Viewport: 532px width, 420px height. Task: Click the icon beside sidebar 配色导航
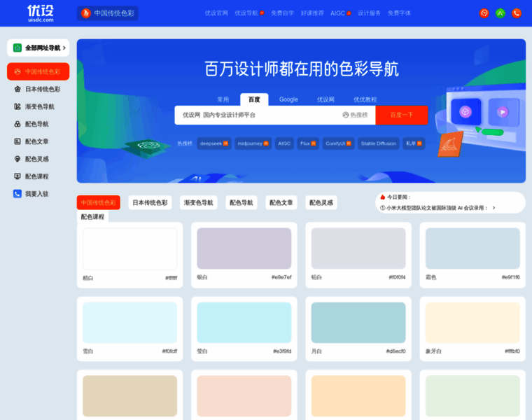17,124
